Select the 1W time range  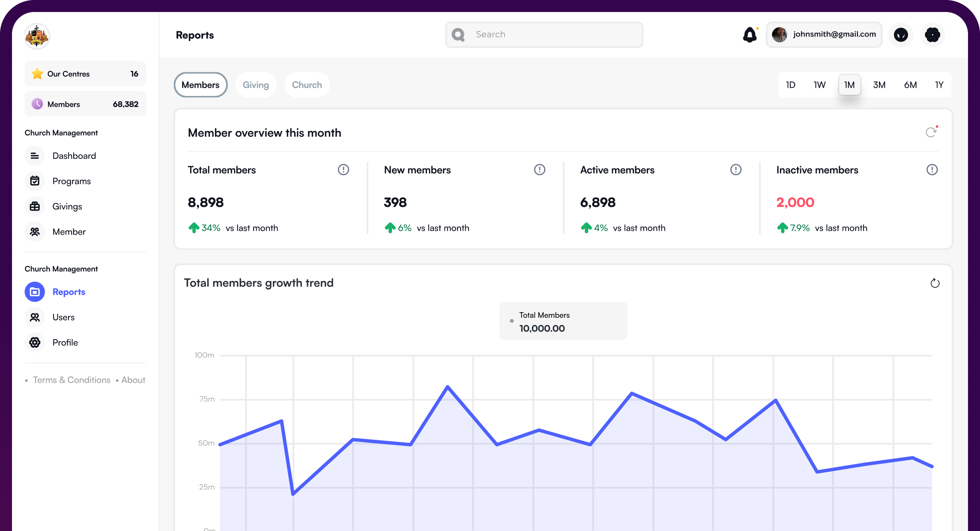(x=819, y=85)
